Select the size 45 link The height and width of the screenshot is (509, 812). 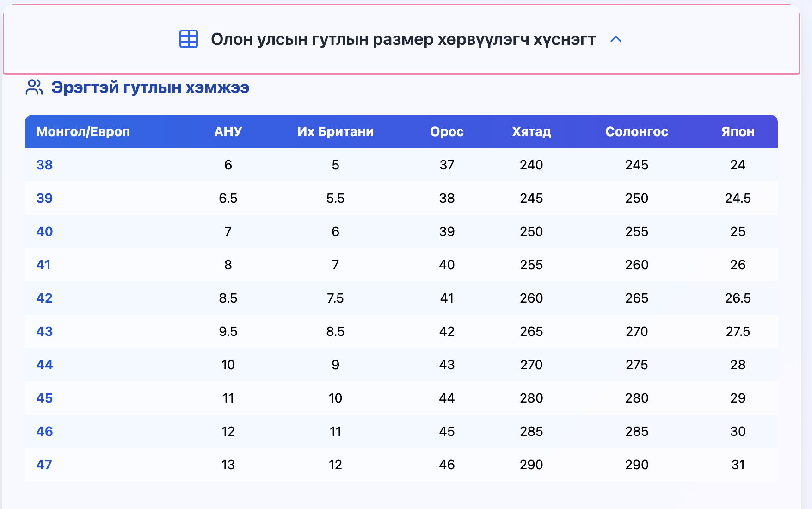(44, 398)
